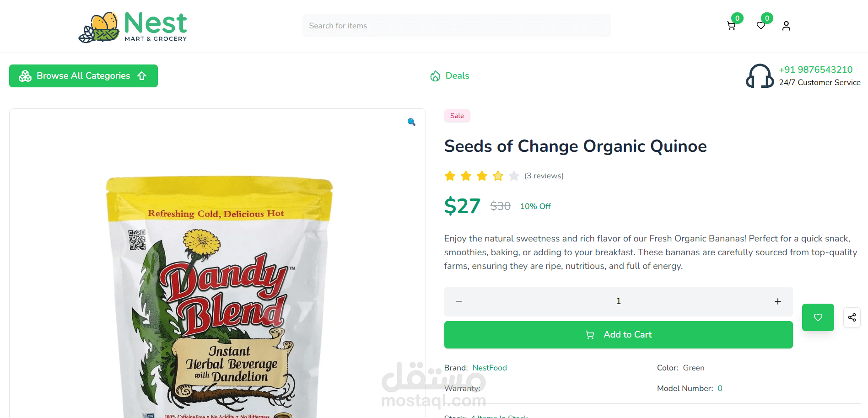Image resolution: width=868 pixels, height=418 pixels.
Task: Open the user account icon
Action: coord(786,26)
